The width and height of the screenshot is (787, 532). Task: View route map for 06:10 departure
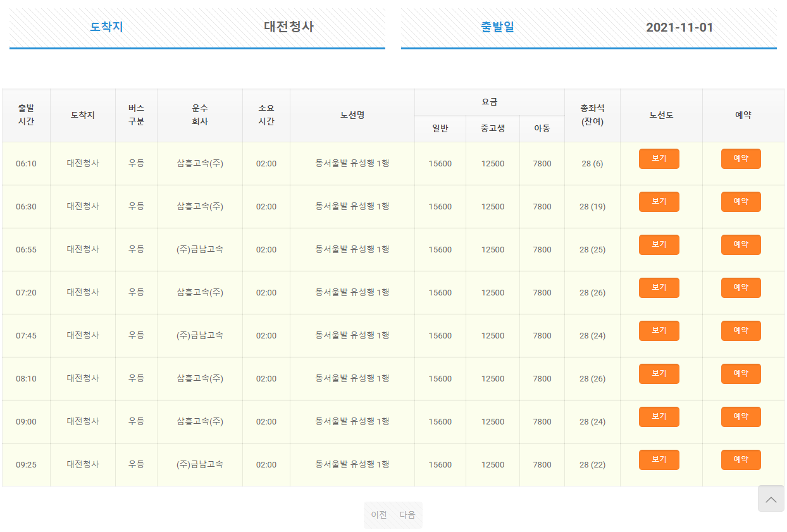659,159
